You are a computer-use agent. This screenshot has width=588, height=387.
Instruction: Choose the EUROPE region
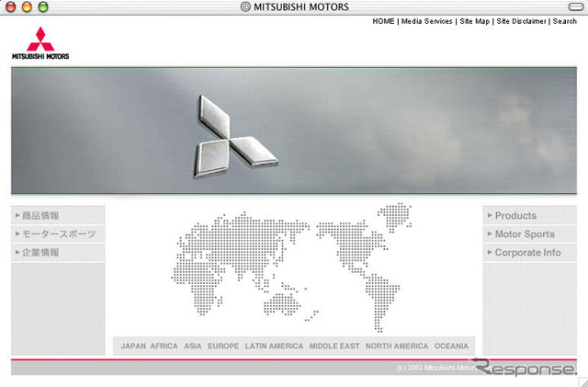pyautogui.click(x=223, y=346)
